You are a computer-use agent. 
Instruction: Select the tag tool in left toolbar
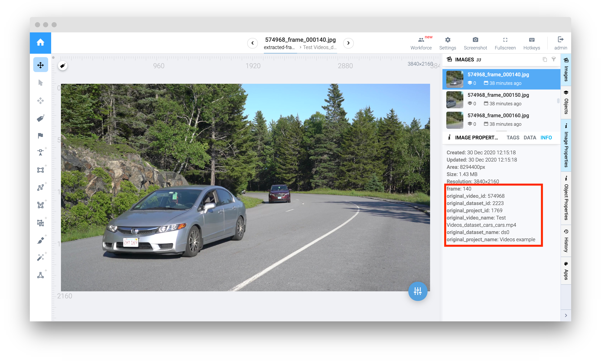pos(40,118)
